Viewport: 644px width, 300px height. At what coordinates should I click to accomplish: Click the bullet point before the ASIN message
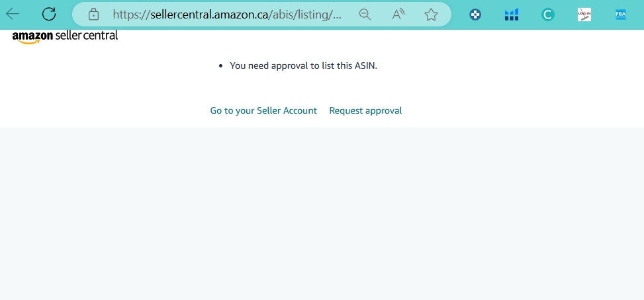(221, 65)
